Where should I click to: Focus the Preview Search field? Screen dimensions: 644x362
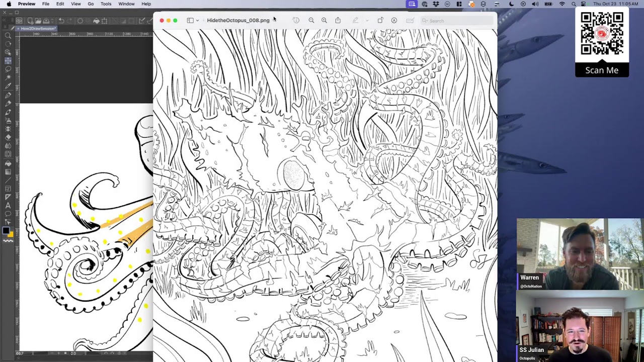[x=457, y=21]
